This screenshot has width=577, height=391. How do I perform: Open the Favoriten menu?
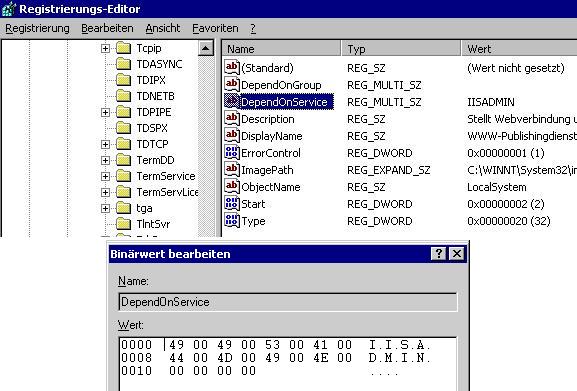click(215, 28)
